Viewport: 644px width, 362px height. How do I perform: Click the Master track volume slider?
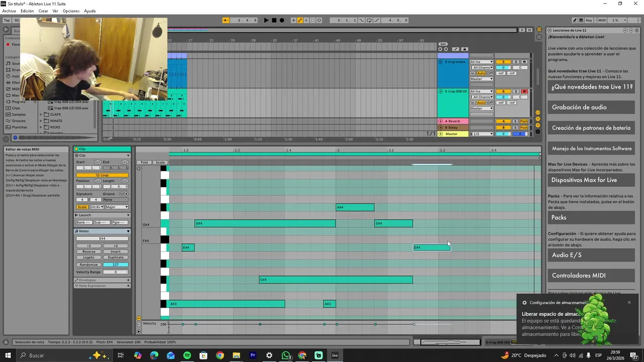pyautogui.click(x=503, y=134)
